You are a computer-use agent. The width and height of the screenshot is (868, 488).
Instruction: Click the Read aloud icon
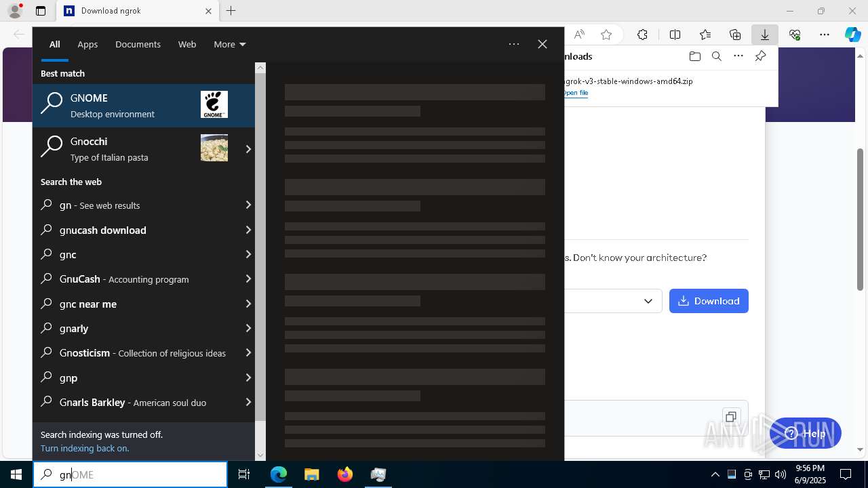coord(579,35)
